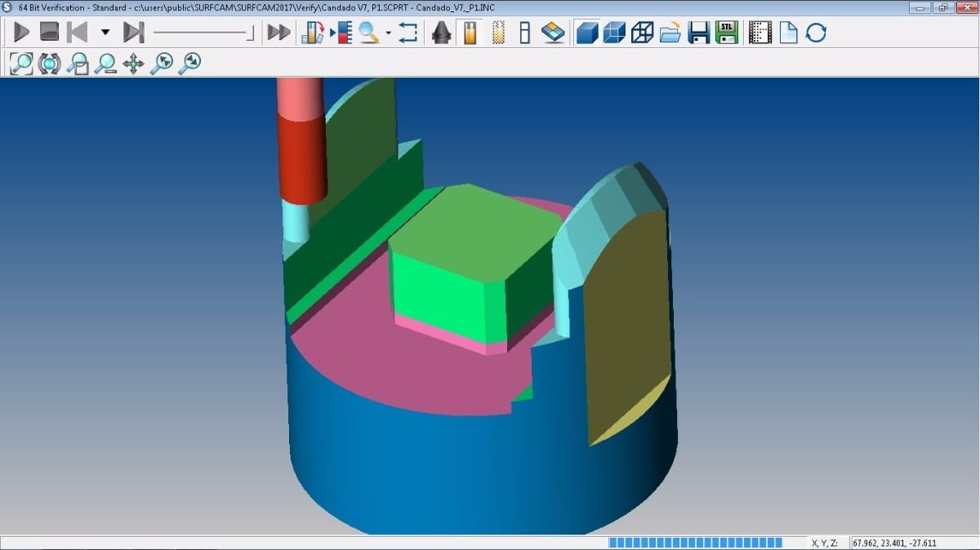Display the model in wireframe mode
Viewport: 980px width, 550px height.
click(643, 33)
